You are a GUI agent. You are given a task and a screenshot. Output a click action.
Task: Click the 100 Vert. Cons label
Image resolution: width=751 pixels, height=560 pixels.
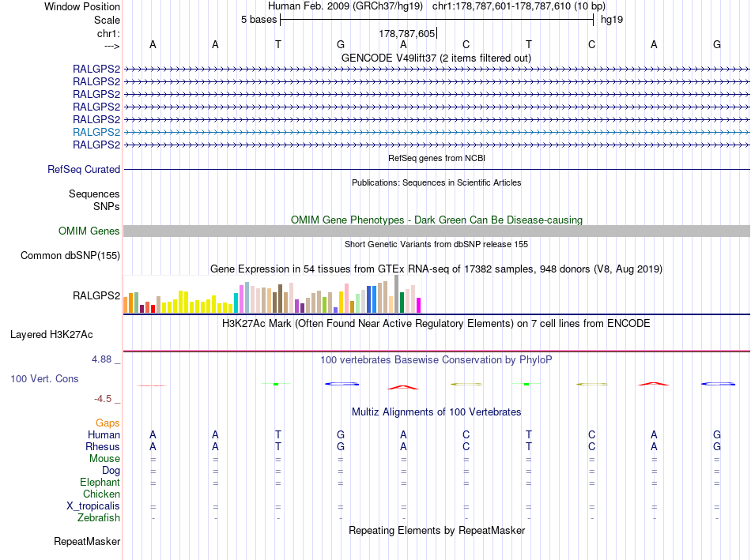[44, 378]
